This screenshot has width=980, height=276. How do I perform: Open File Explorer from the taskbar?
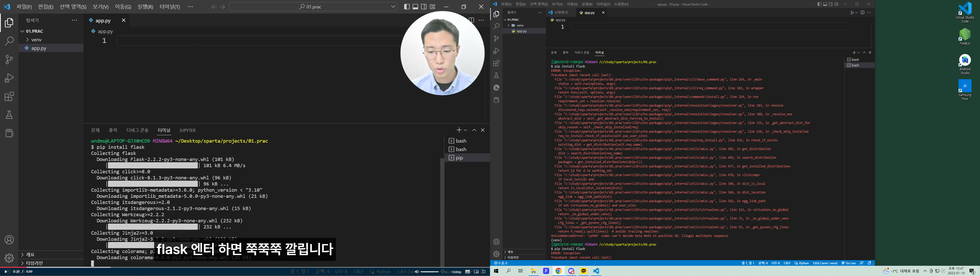(x=533, y=271)
